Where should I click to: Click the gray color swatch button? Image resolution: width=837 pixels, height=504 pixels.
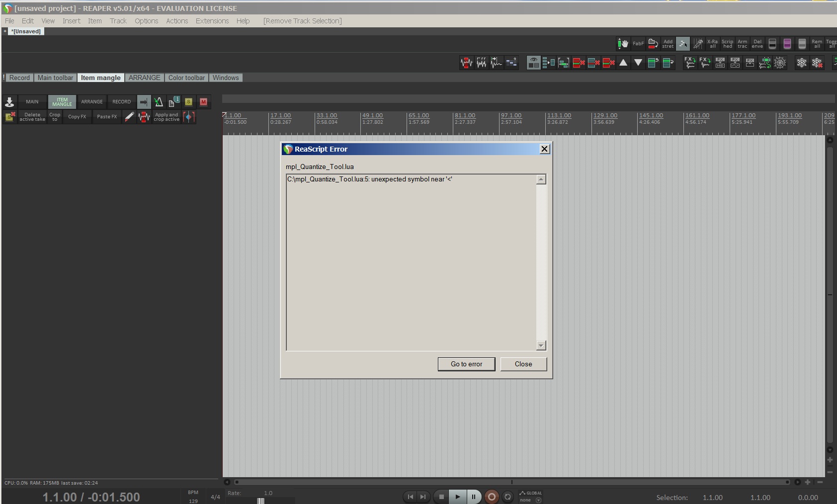(802, 44)
